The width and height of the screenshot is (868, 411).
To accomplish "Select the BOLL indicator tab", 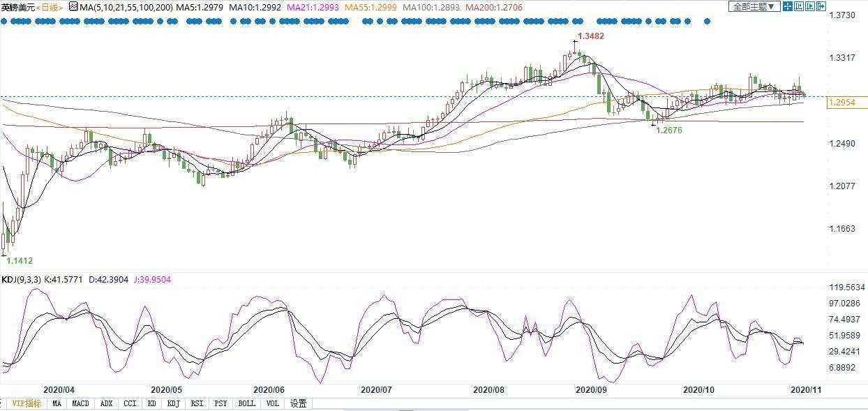I will [x=247, y=403].
